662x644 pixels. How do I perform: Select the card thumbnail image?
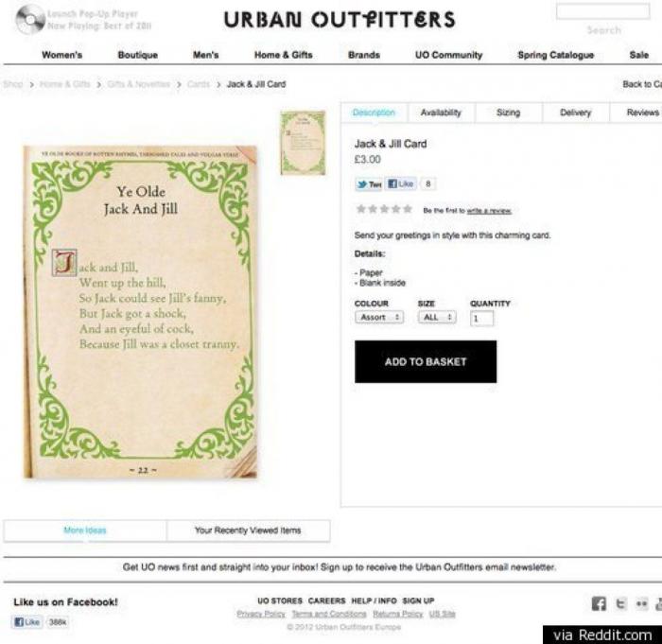tap(303, 143)
